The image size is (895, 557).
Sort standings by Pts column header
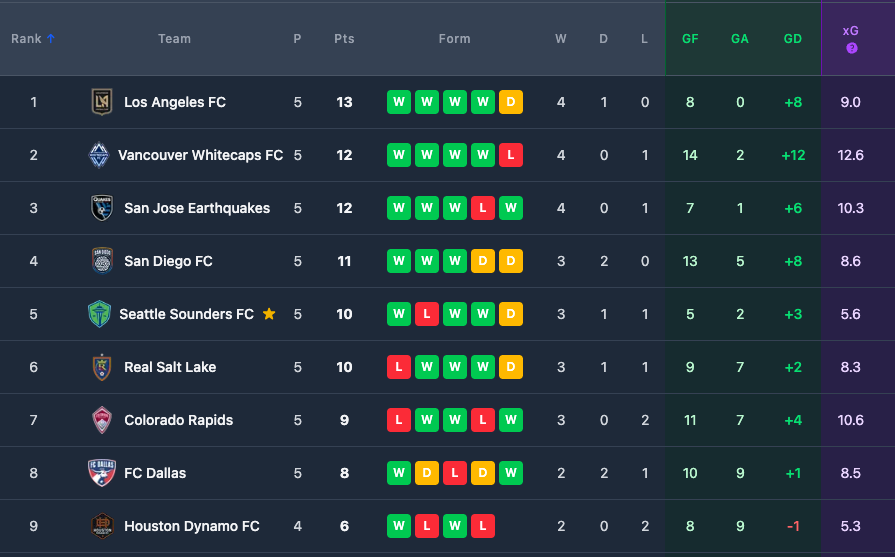click(344, 39)
